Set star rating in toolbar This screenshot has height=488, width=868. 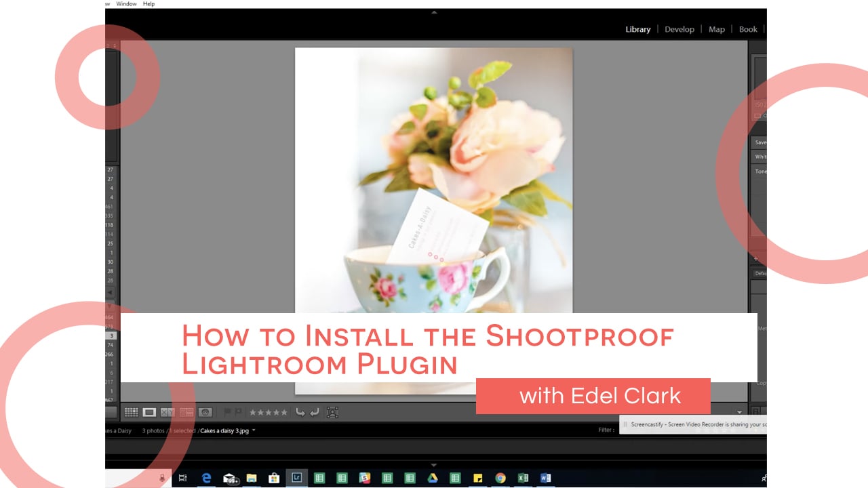click(x=269, y=412)
